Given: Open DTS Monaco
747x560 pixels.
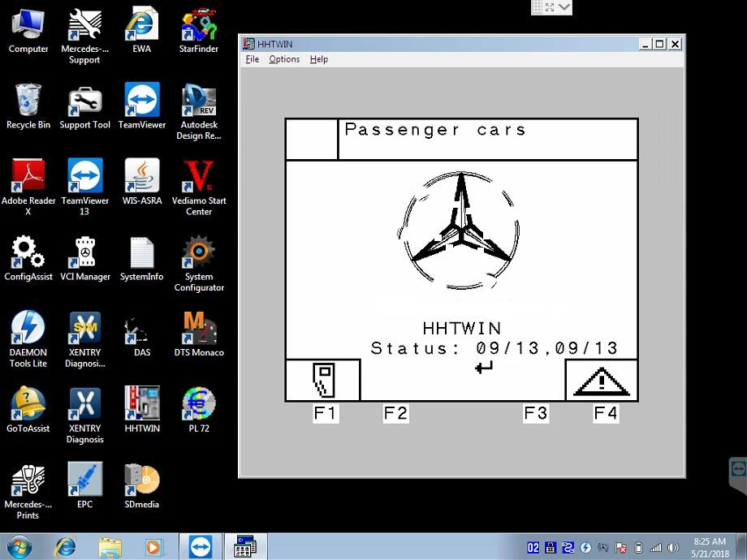Looking at the screenshot, I should point(199,334).
